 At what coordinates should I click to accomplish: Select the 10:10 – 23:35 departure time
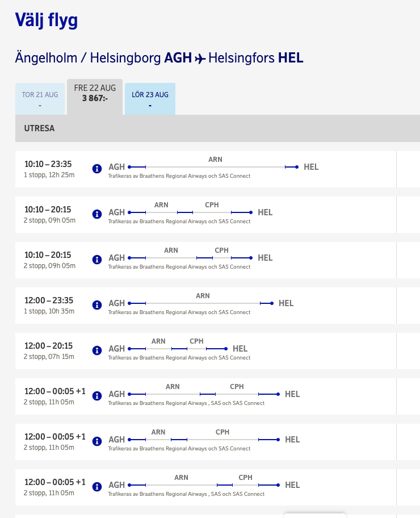[48, 164]
